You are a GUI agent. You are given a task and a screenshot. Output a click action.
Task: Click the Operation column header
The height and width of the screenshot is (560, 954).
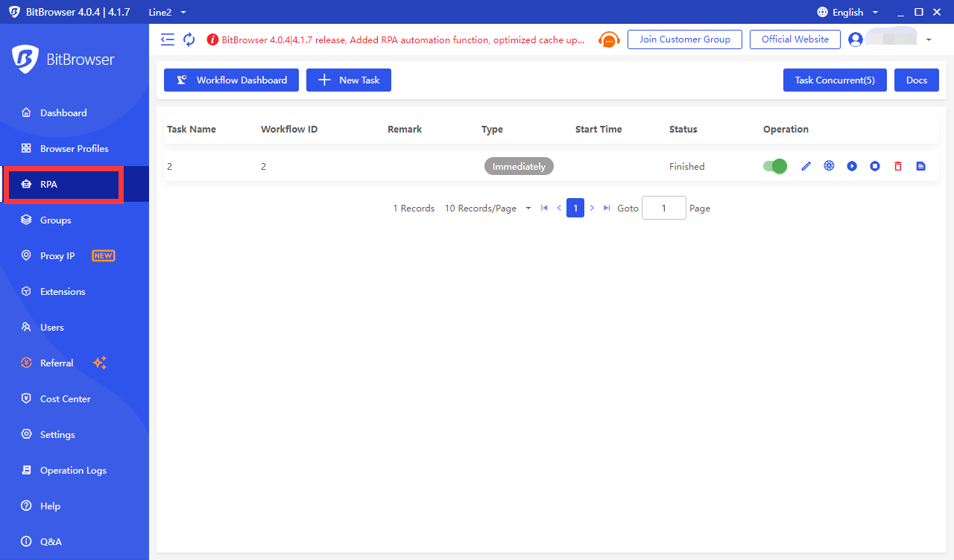[786, 129]
